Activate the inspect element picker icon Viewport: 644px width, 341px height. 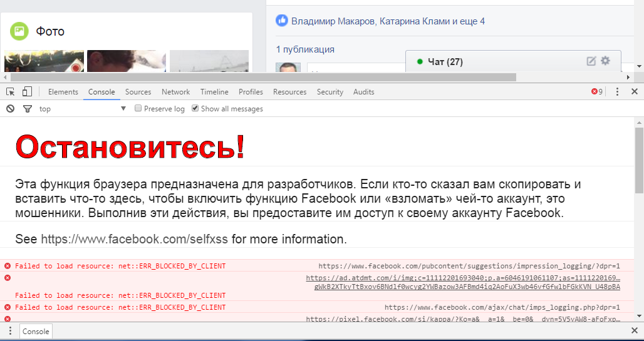click(11, 92)
